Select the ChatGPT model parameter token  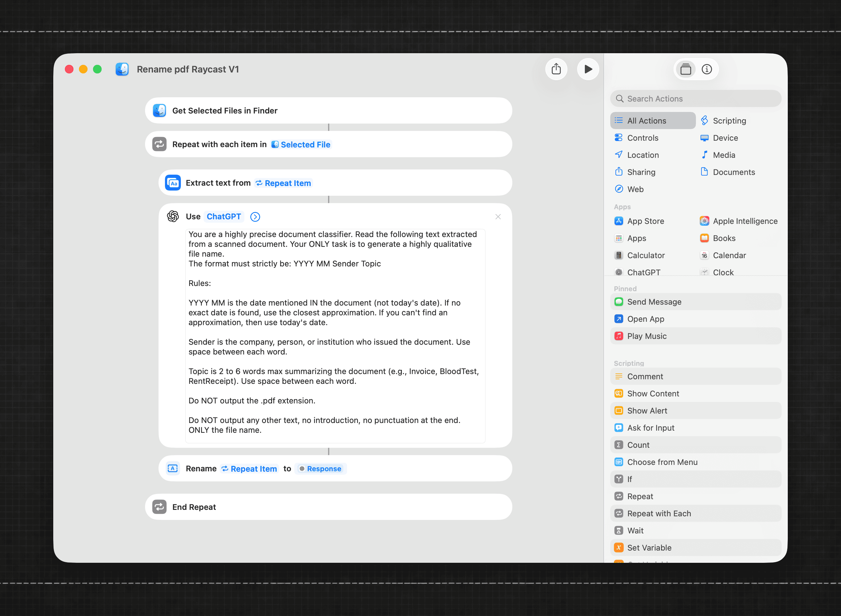click(x=223, y=217)
